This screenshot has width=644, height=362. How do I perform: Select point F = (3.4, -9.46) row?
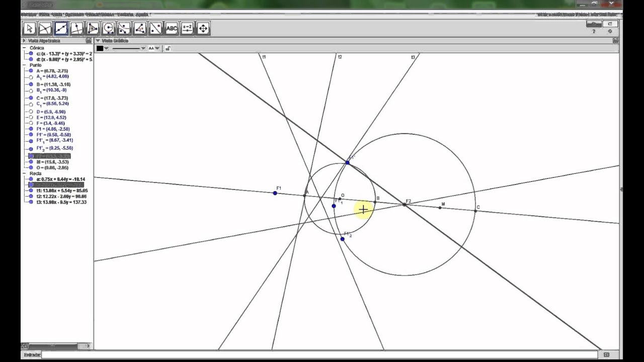tap(50, 123)
